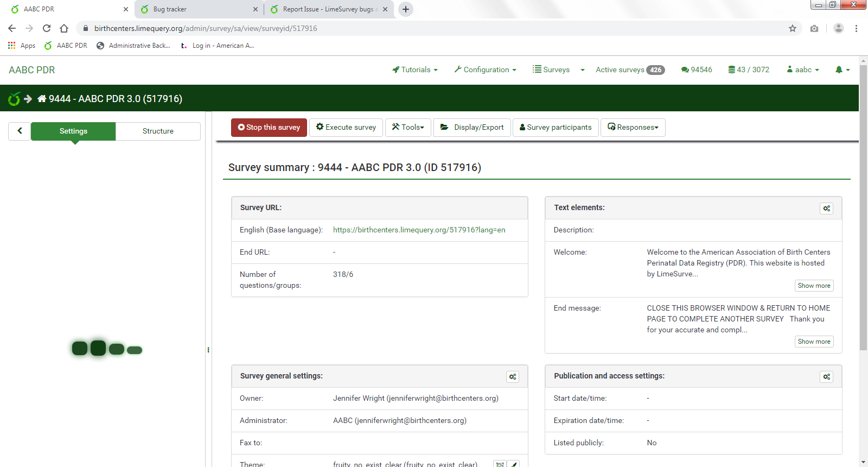Click the LimeSurvey logo in green bar
This screenshot has width=868, height=467.
tap(14, 99)
